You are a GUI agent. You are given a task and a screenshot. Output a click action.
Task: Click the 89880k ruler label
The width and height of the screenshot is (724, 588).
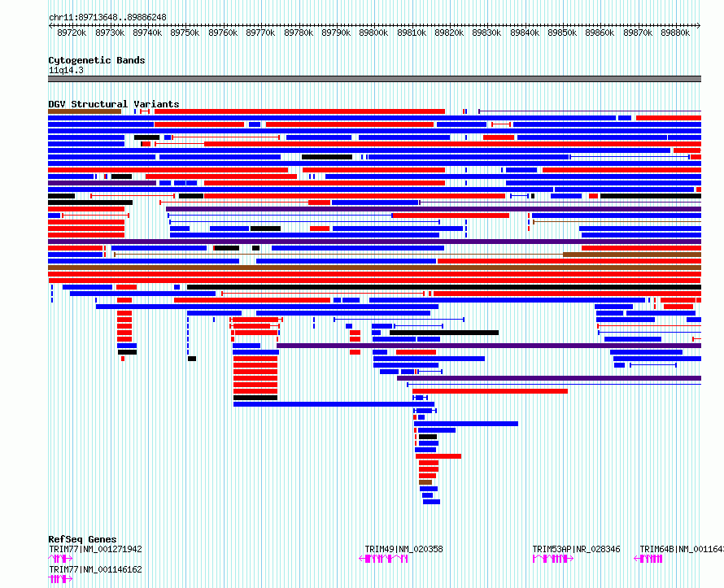coord(675,33)
